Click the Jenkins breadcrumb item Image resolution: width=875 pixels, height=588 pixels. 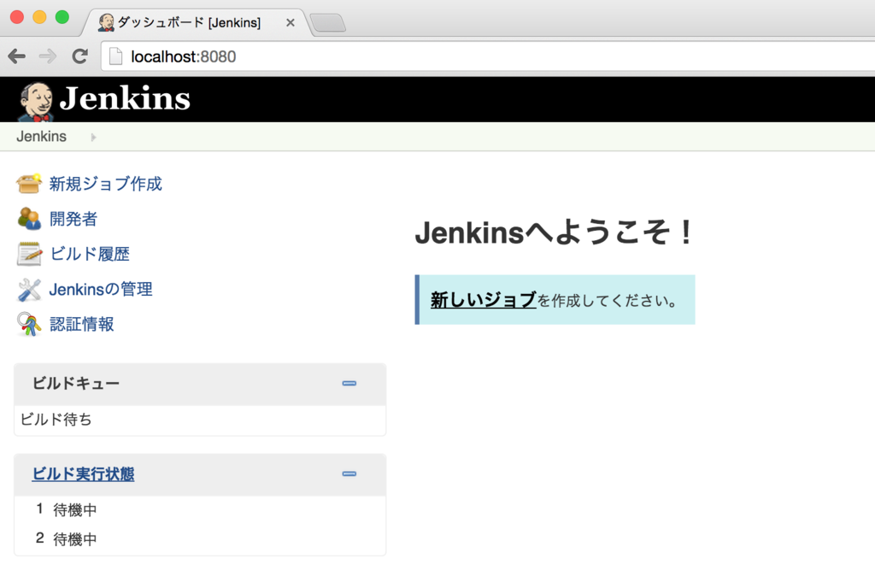(41, 136)
